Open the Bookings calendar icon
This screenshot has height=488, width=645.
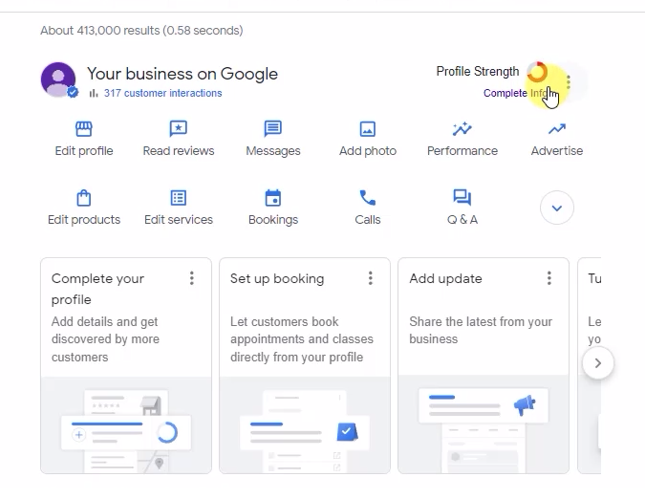point(273,198)
